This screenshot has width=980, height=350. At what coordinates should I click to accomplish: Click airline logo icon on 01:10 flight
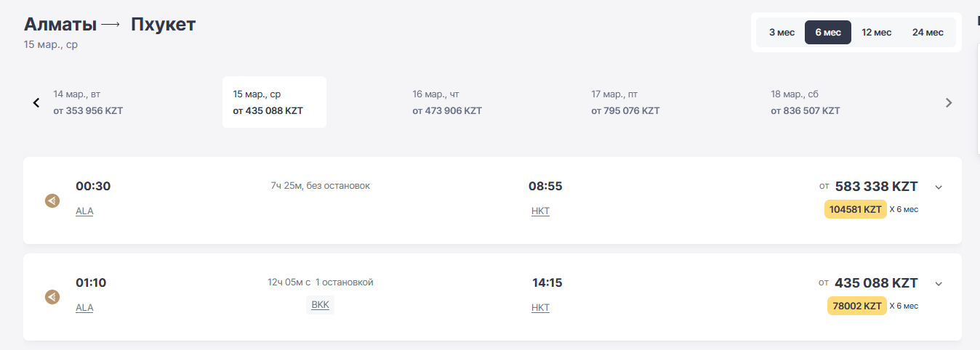click(x=52, y=297)
